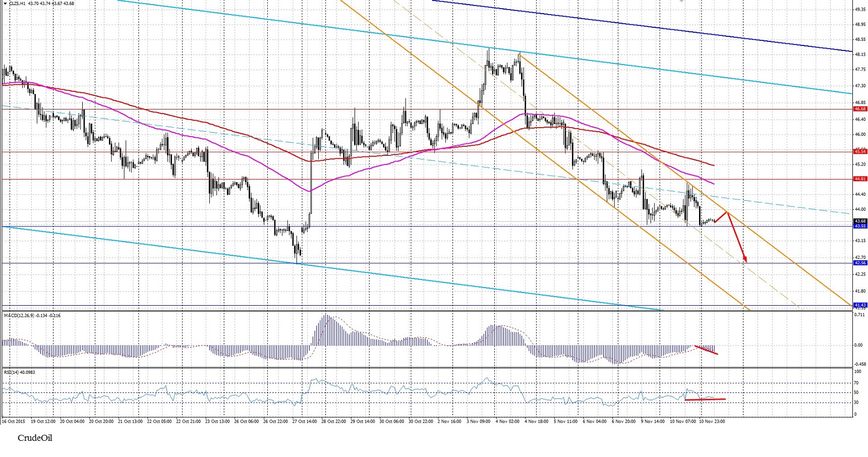The width and height of the screenshot is (868, 457).
Task: Click the red trendline on MACD histogram
Action: coord(706,350)
